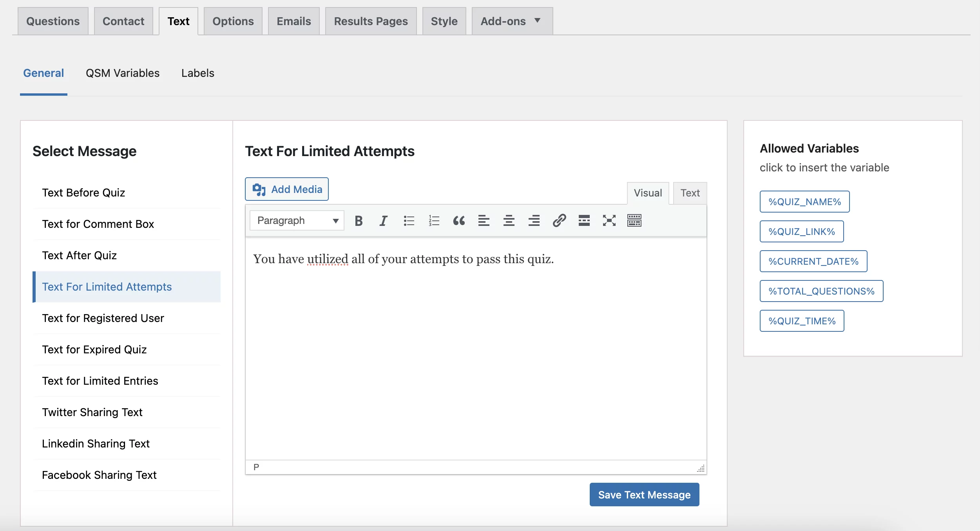Screen dimensions: 980x531
Task: Open the Toolbar Toggle keyboard icon
Action: [635, 220]
